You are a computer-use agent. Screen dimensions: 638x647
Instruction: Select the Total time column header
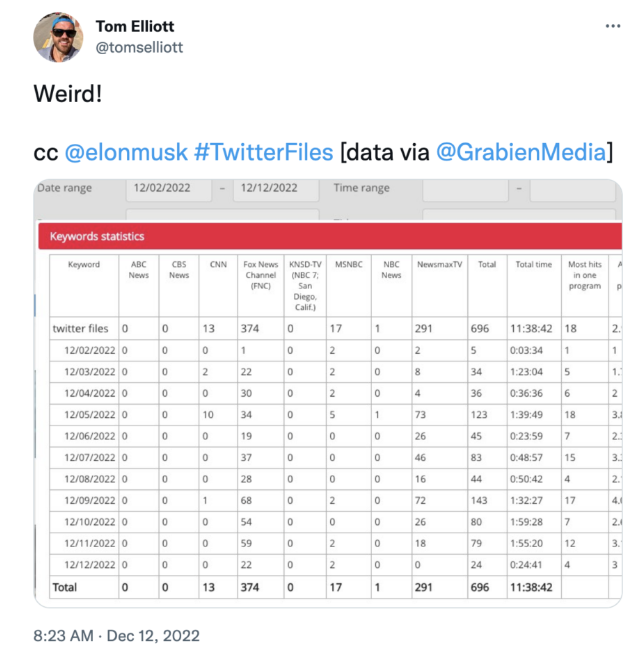click(534, 286)
